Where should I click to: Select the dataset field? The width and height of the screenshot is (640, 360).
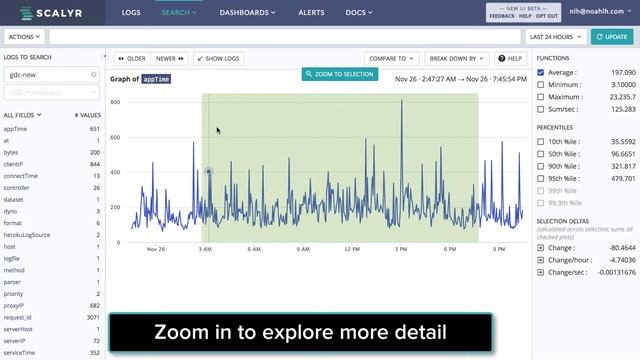click(13, 200)
